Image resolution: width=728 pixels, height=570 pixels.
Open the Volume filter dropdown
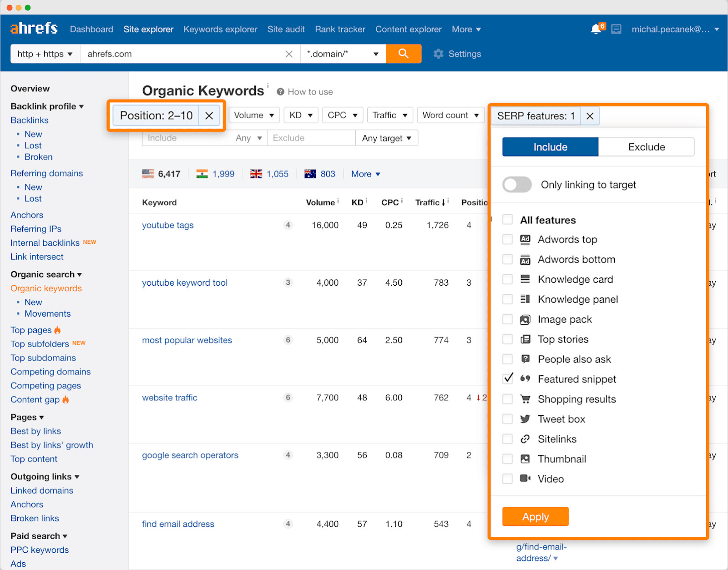253,115
